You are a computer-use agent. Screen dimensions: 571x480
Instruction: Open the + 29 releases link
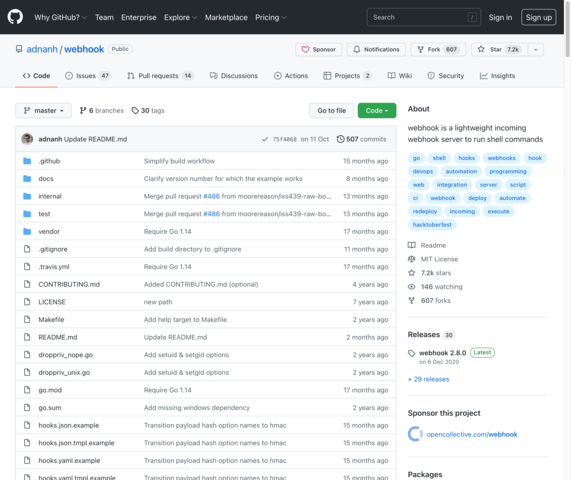pyautogui.click(x=428, y=379)
